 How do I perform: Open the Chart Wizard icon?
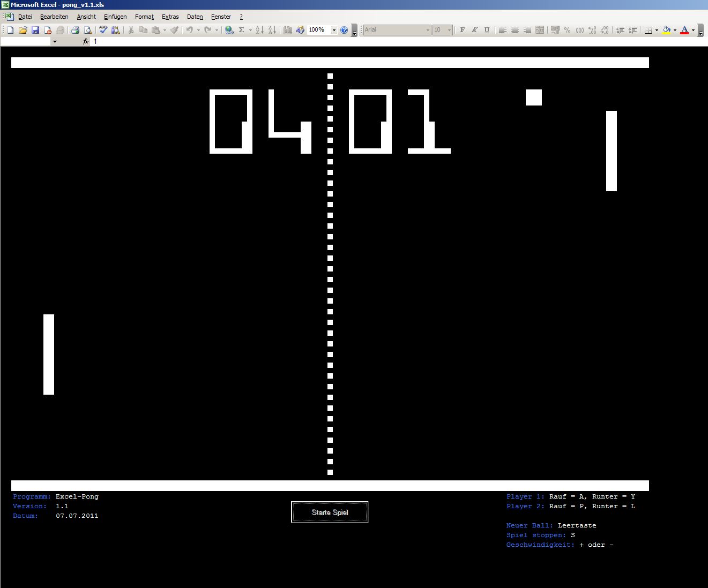tap(288, 30)
